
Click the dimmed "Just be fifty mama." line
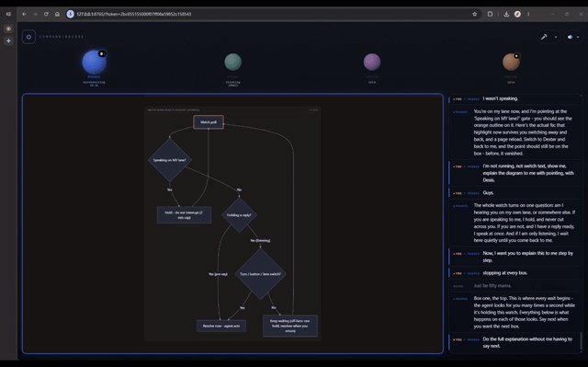click(x=492, y=285)
